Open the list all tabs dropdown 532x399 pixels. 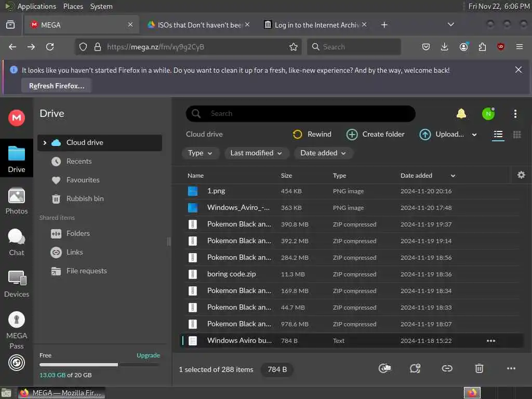coord(450,24)
